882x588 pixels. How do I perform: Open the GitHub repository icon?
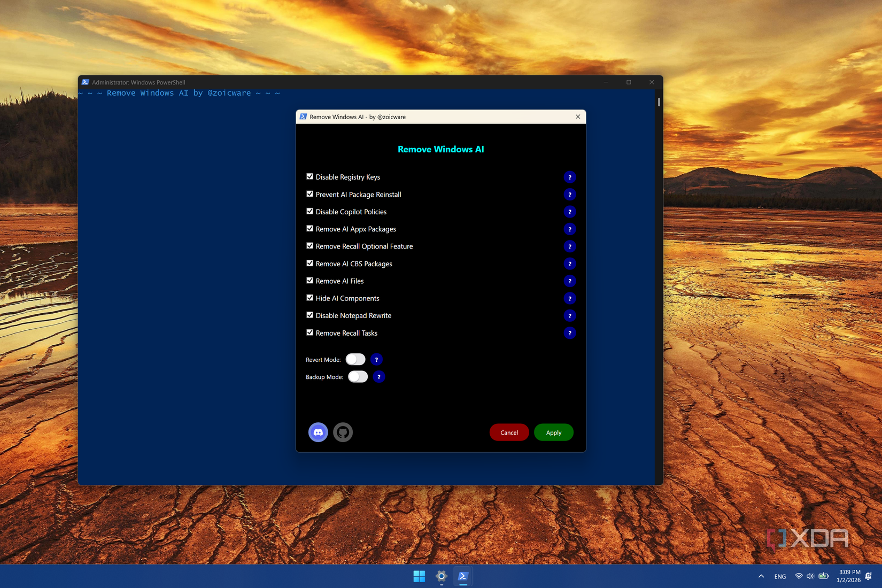pyautogui.click(x=343, y=432)
